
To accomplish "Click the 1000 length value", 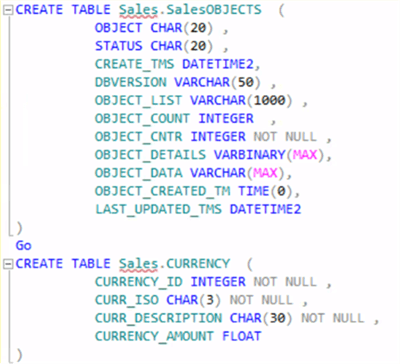I will pos(270,100).
